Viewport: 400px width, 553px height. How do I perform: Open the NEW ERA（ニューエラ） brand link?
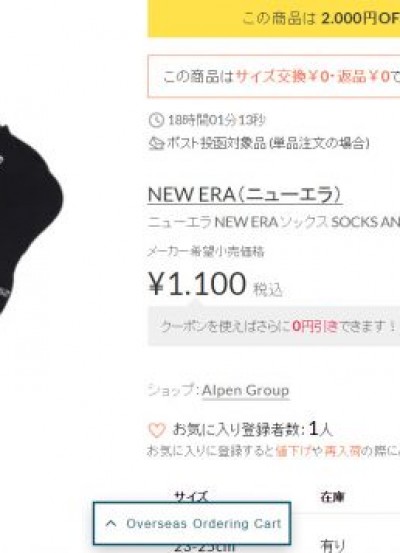coord(245,194)
